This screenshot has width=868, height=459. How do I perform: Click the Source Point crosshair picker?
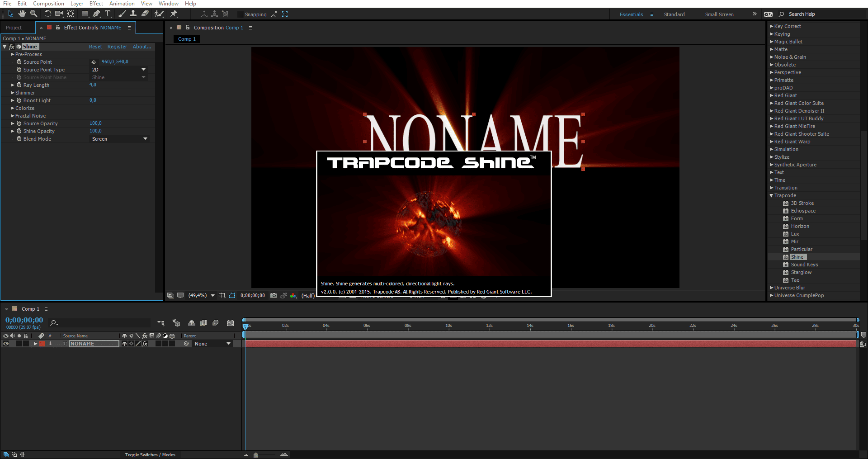94,62
